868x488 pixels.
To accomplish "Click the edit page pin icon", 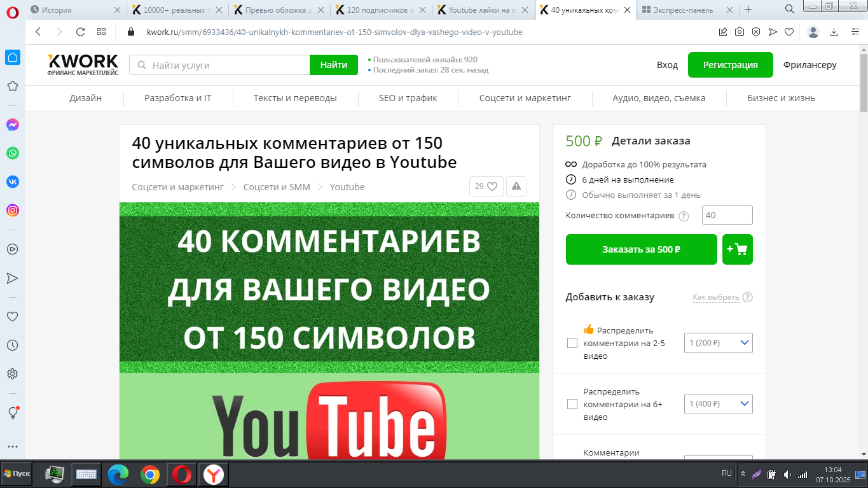I will 723,32.
